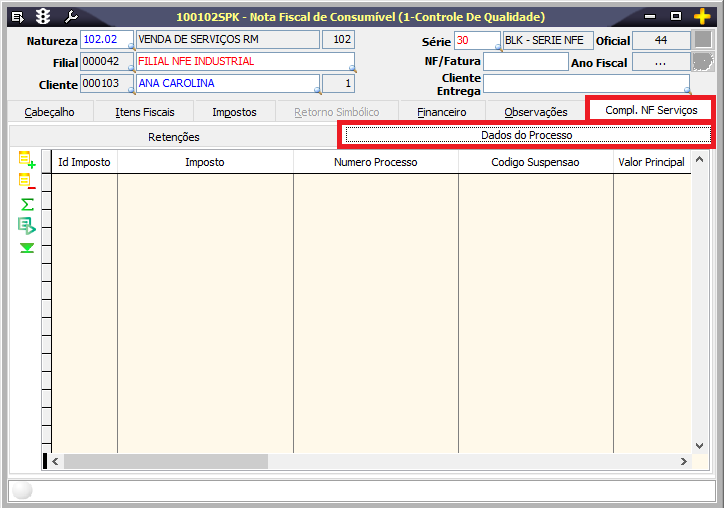Click the VENDA DE SERVIÇOS RM description field

[x=228, y=40]
